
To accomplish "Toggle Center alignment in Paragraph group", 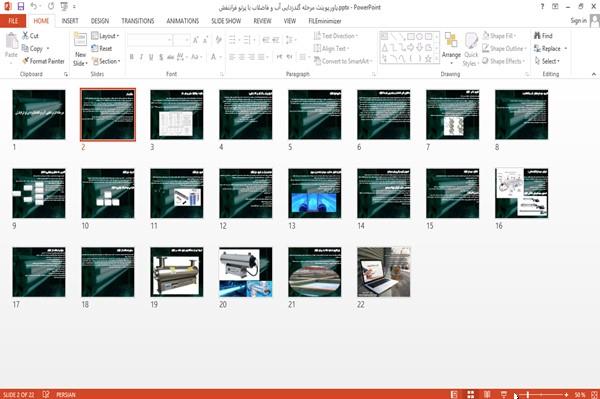I will (x=242, y=57).
